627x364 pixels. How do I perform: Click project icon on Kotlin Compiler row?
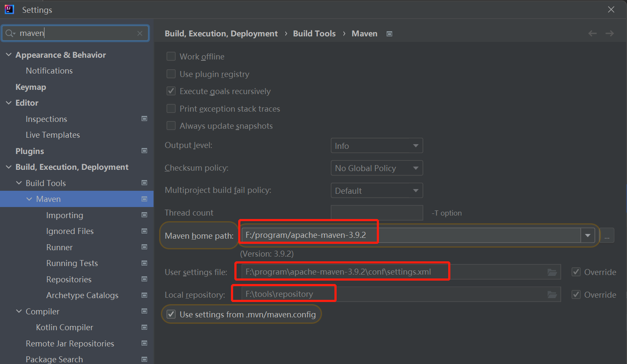click(x=145, y=327)
